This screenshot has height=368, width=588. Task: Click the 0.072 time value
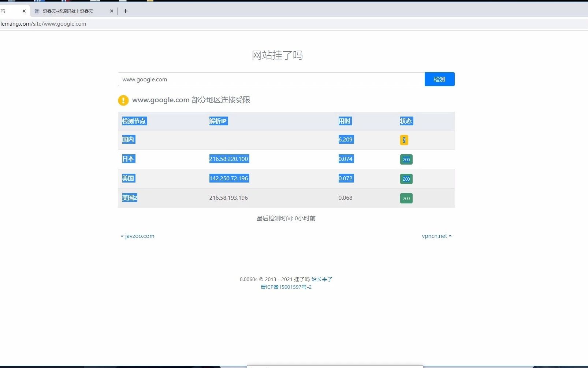click(x=346, y=178)
